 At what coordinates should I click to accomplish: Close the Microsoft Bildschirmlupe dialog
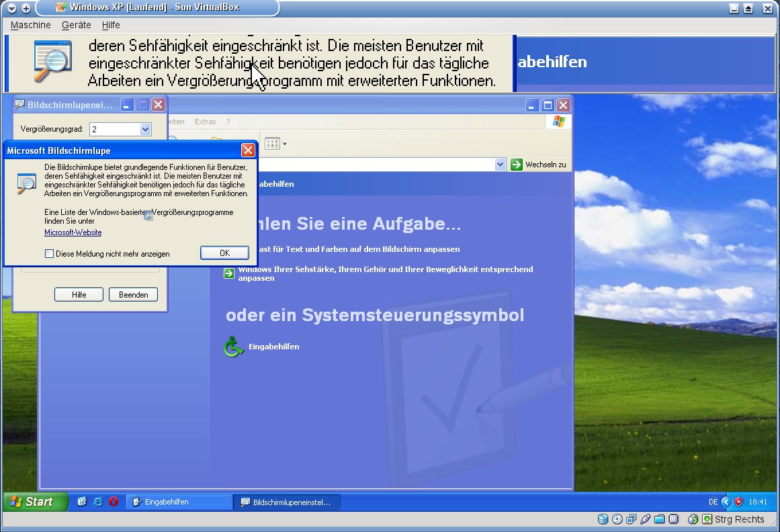(248, 150)
